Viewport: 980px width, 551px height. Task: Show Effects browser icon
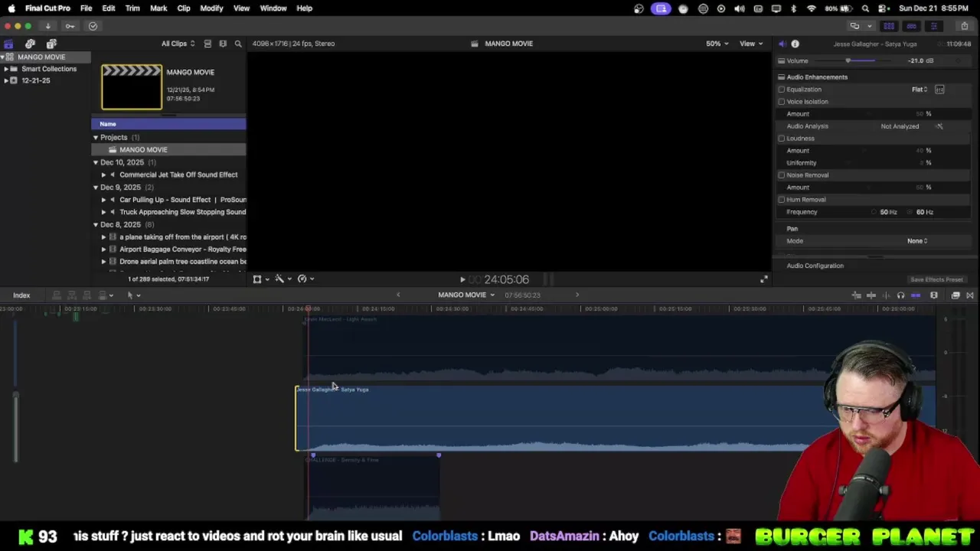955,295
